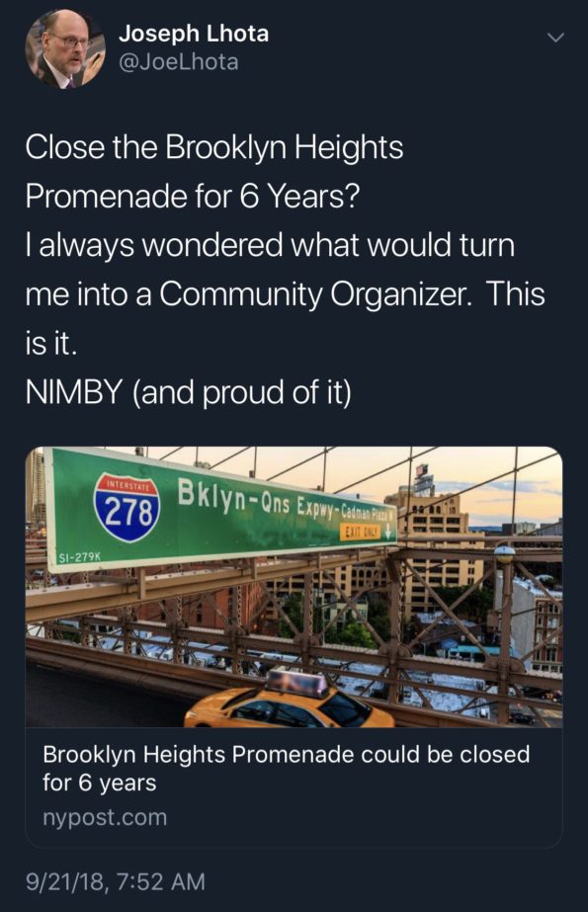
Task: Tap the yellow taxi in the preview photo
Action: pos(289,701)
